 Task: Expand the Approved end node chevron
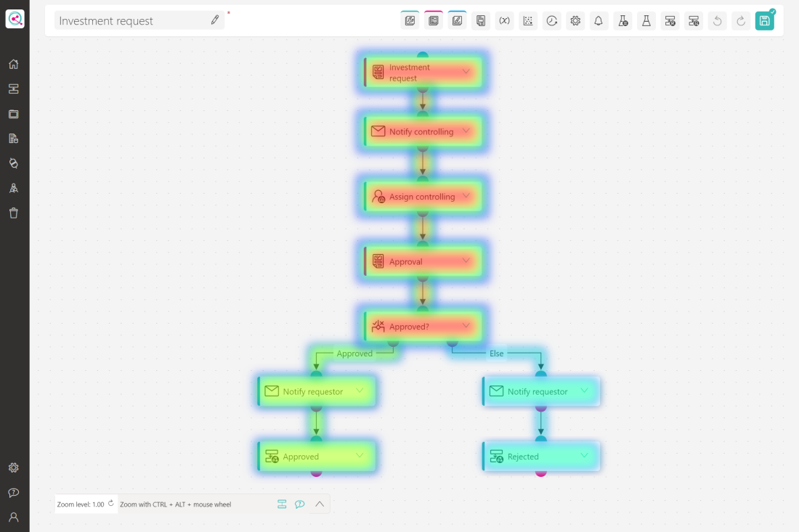360,456
